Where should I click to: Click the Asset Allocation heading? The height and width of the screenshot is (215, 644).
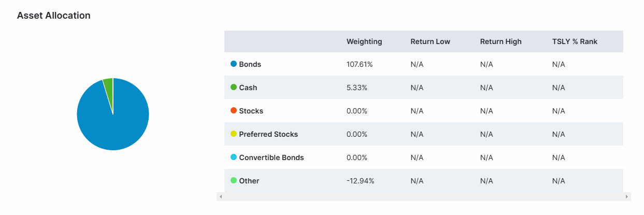click(x=54, y=16)
